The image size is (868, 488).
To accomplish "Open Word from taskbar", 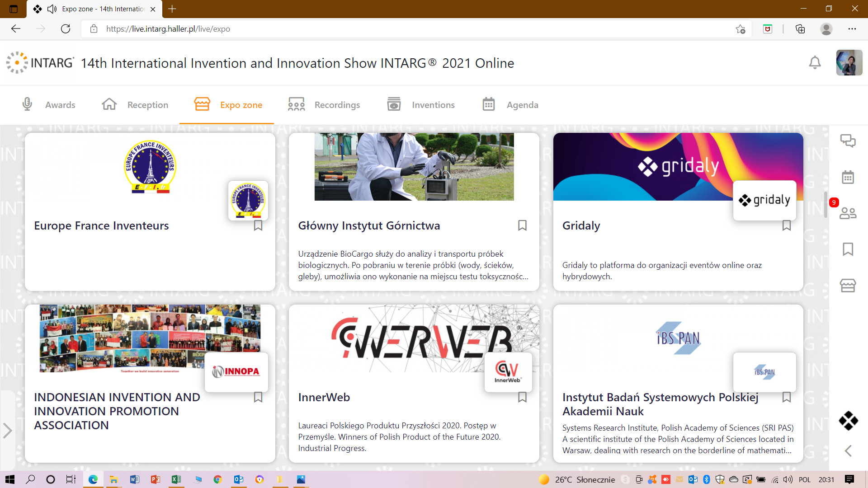I will (x=135, y=479).
